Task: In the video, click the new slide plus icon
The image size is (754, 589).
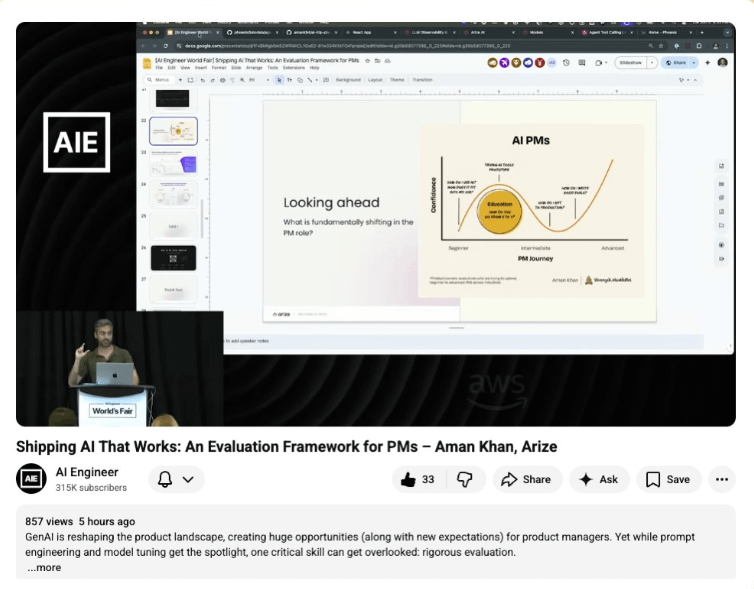Action: pos(180,80)
